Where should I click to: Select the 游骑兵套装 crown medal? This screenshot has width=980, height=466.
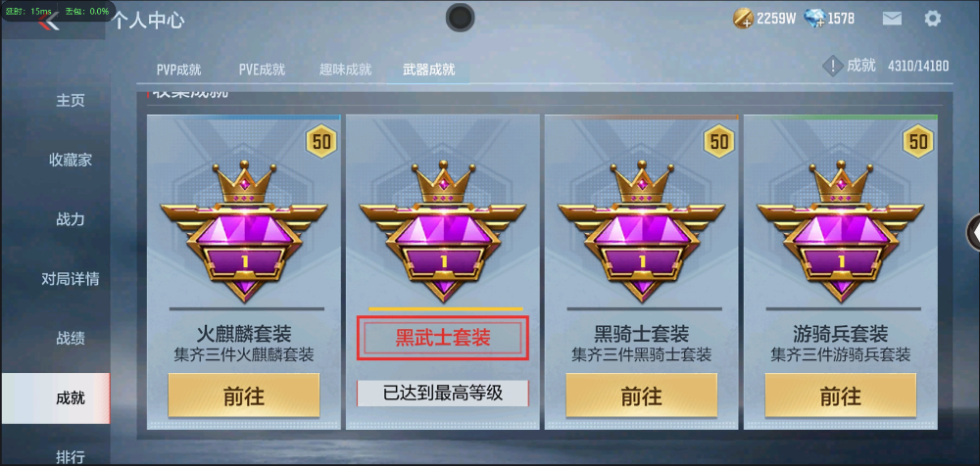841,230
